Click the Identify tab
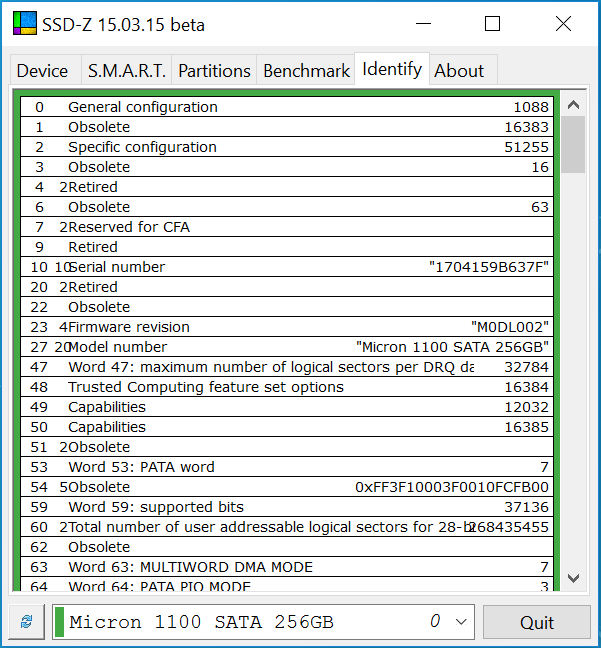The image size is (601, 648). (392, 69)
